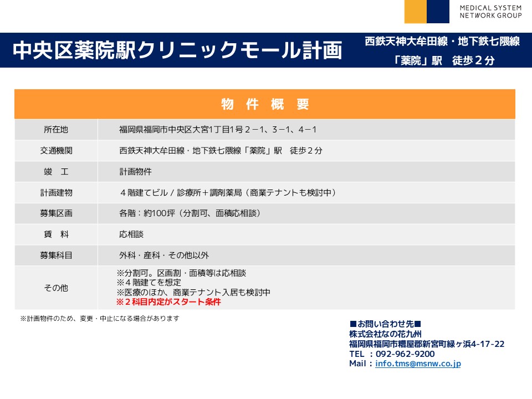
Task: Click the address 福岡県福岡市中央区大宮1丁目 cell
Action: 218,130
